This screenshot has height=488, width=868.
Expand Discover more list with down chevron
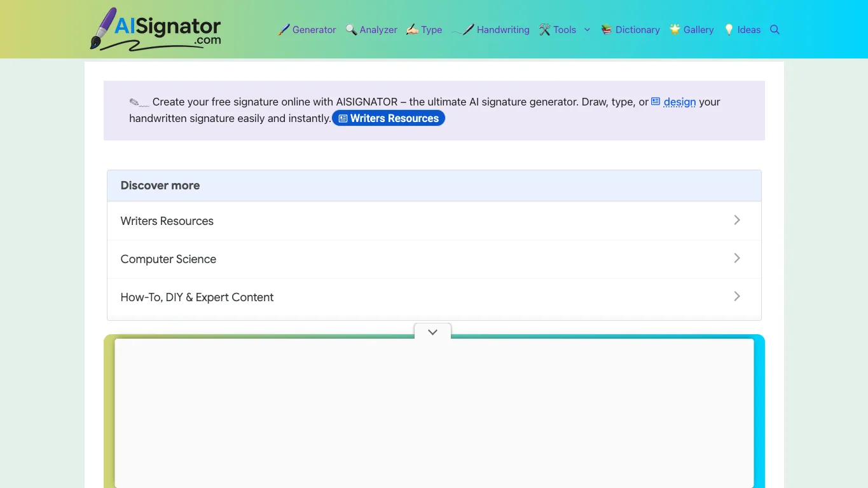pos(432,332)
